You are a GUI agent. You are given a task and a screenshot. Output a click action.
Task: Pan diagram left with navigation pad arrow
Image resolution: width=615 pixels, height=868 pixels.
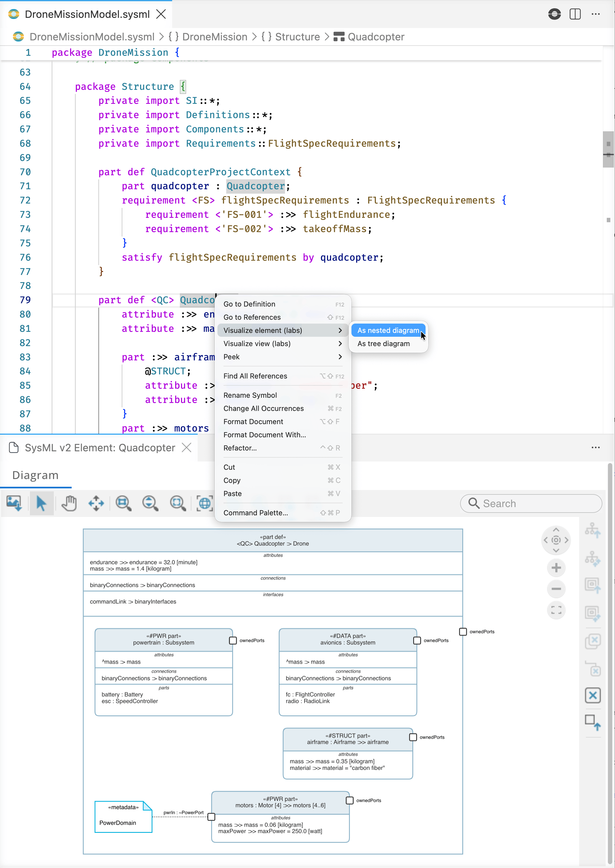tap(546, 540)
